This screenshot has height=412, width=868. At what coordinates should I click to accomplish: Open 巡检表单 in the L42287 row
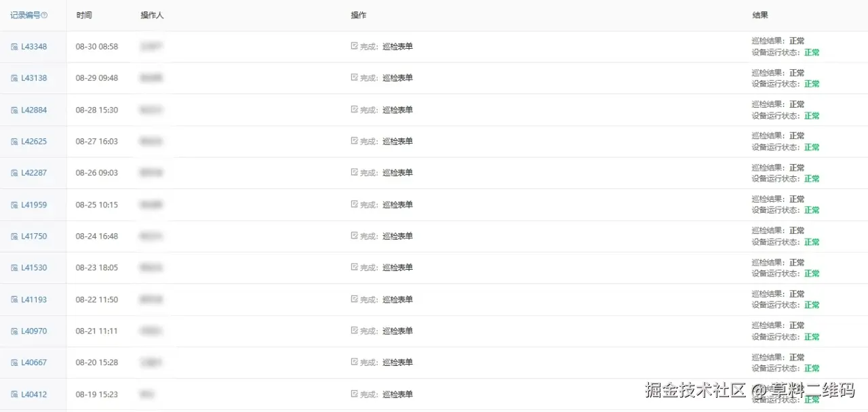(x=397, y=173)
